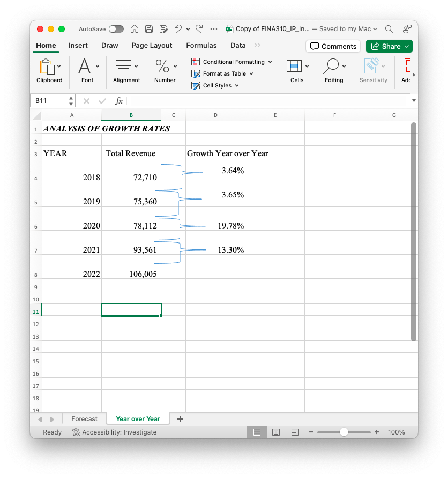448x478 pixels.
Task: Expand the Number dropdown arrow
Action: coord(175,66)
